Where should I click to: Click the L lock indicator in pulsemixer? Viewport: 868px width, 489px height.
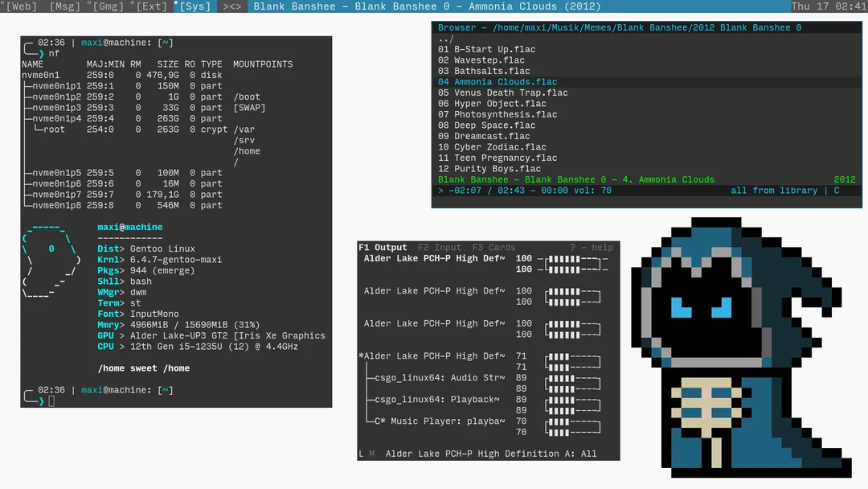362,453
